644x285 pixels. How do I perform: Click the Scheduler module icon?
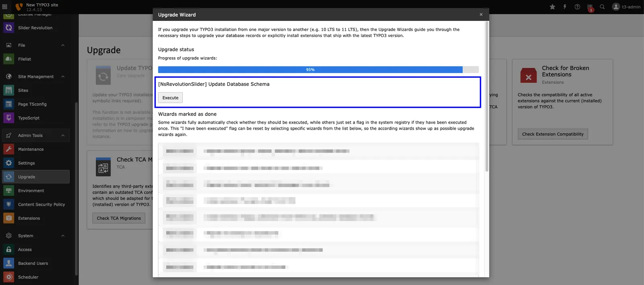(x=9, y=277)
